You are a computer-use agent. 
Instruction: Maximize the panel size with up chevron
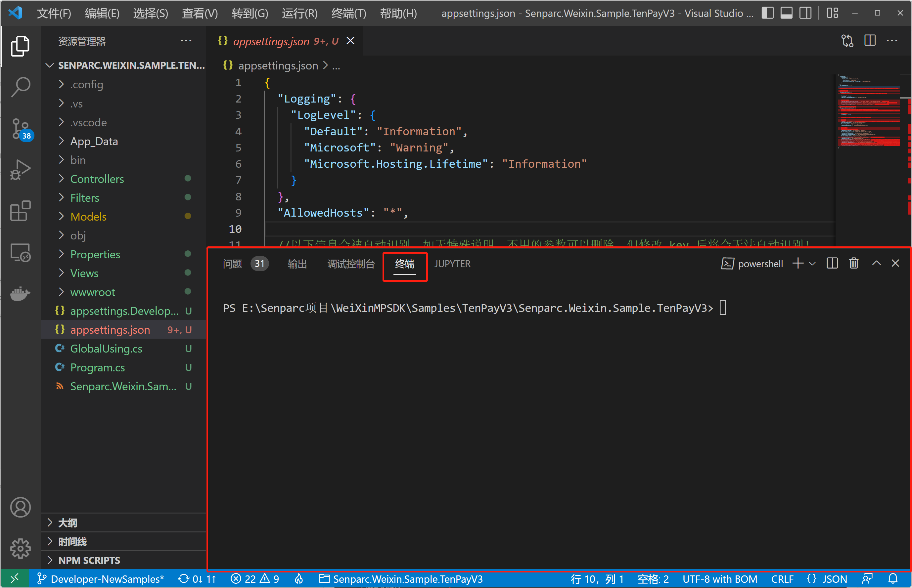pyautogui.click(x=877, y=264)
